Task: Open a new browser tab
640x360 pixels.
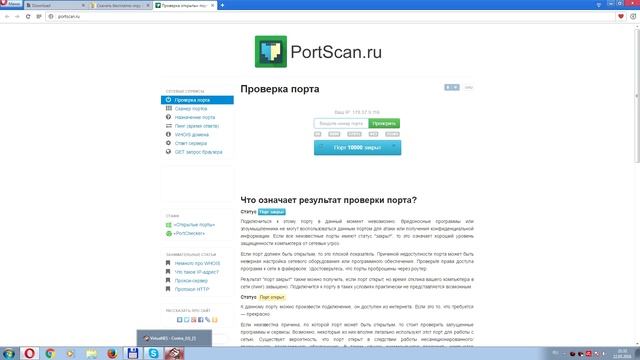Action: coord(222,5)
